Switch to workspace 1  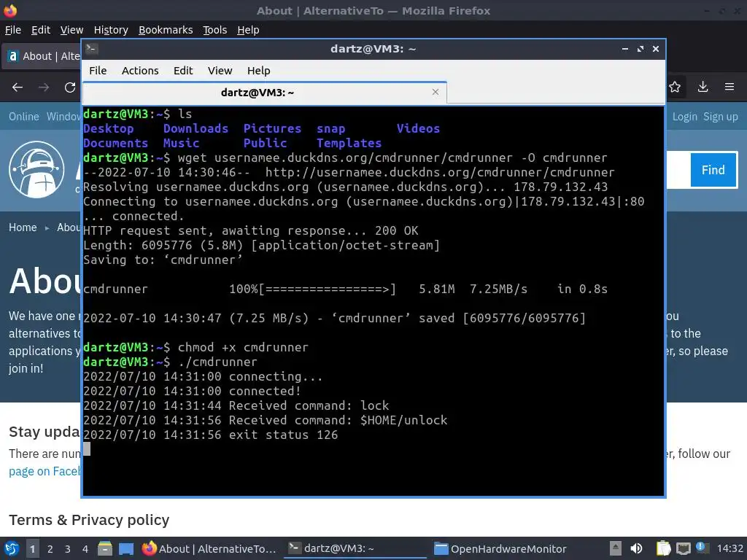point(32,549)
